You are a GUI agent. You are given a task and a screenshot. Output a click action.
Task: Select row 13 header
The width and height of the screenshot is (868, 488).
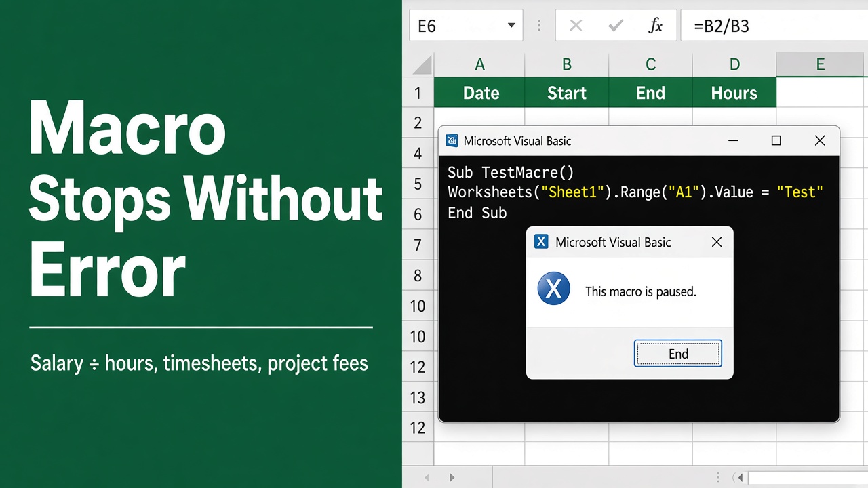pos(418,398)
